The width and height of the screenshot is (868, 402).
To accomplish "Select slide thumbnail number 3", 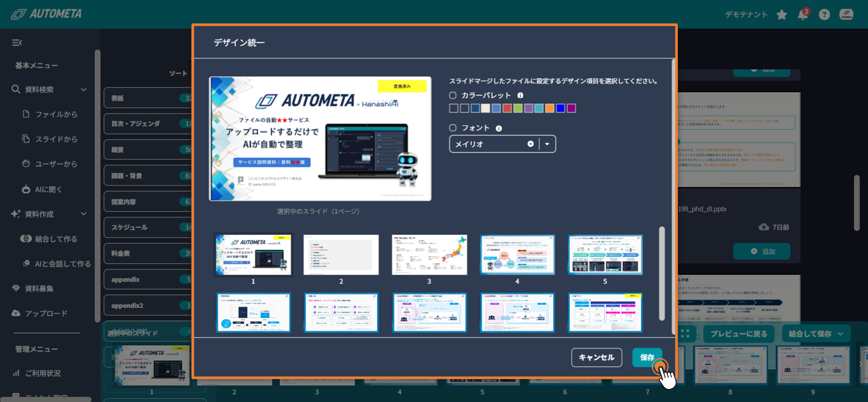I will point(429,255).
